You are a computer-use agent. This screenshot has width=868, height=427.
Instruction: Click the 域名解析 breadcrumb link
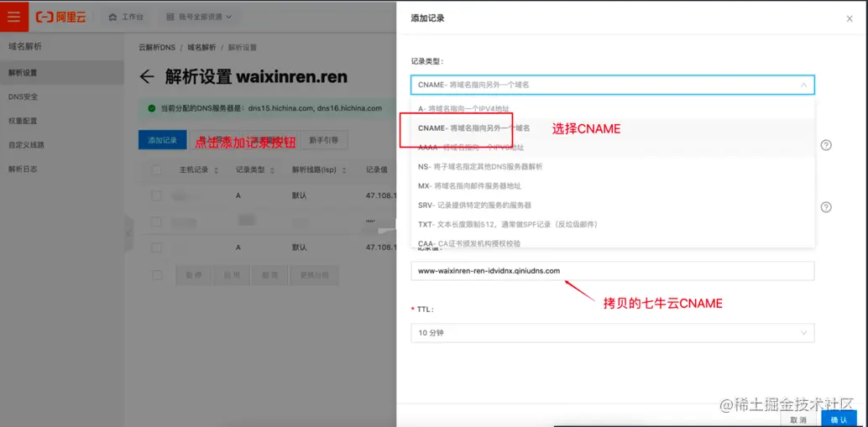(x=201, y=48)
